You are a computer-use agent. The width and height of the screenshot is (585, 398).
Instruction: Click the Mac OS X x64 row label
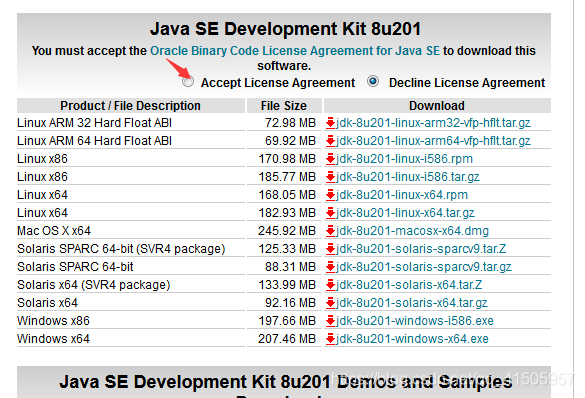pos(54,231)
